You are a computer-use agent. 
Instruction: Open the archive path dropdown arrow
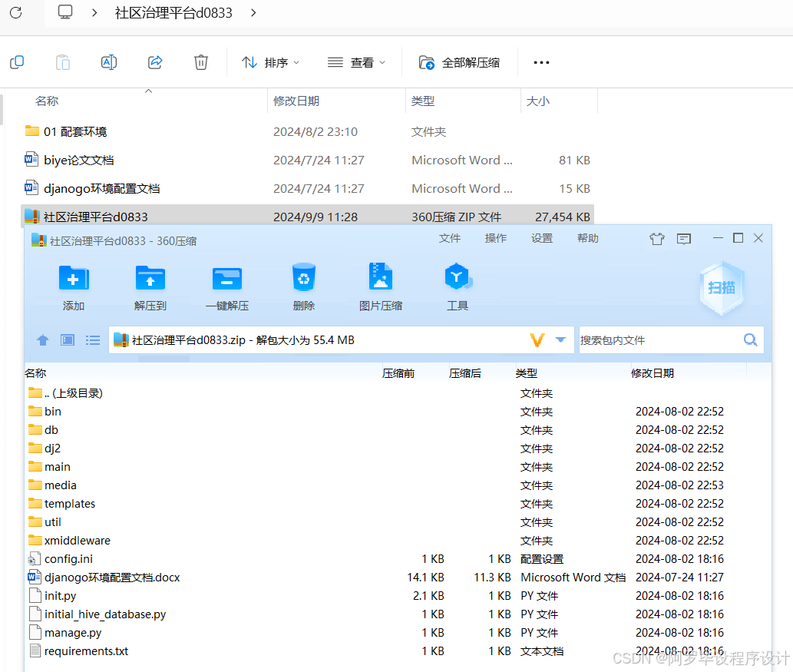click(560, 339)
